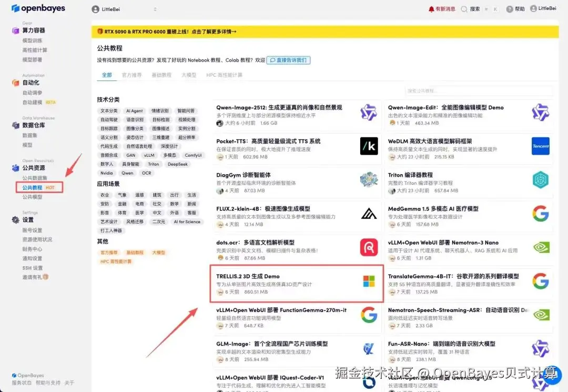This screenshot has width=568, height=392.
Task: Click the Tencent icon on the WeDLM card
Action: coord(541,146)
